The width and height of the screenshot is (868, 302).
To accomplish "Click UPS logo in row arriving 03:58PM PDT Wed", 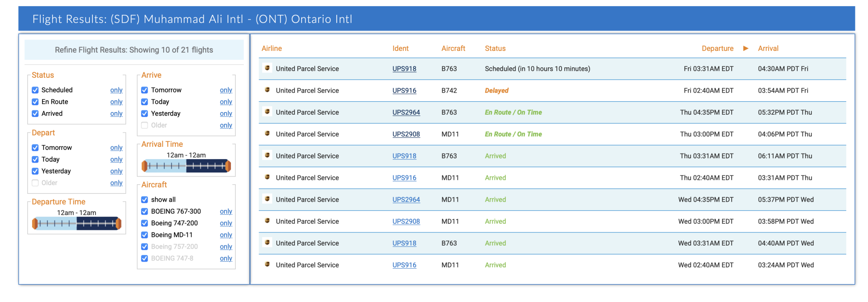I will tap(267, 220).
